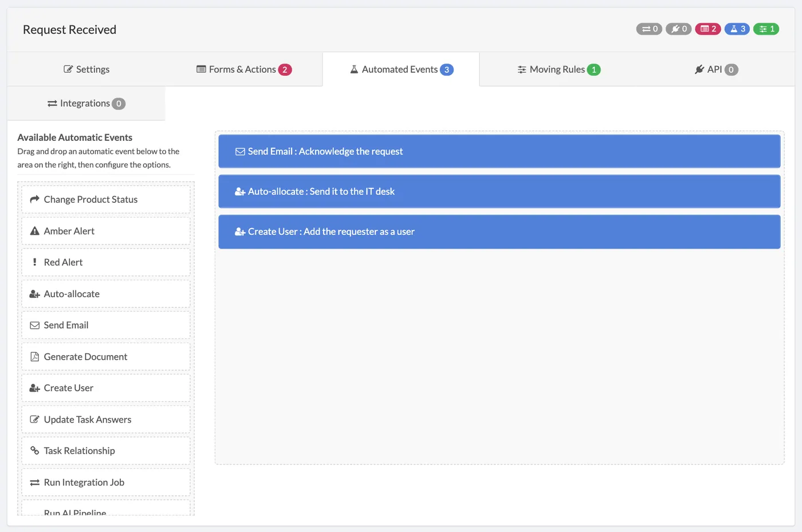Image resolution: width=802 pixels, height=532 pixels.
Task: Select the Task Relationship event
Action: click(106, 451)
